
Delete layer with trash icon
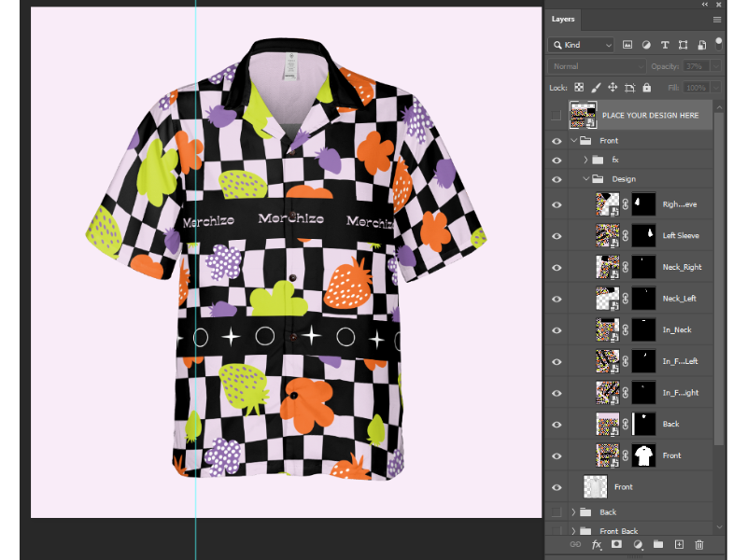699,544
